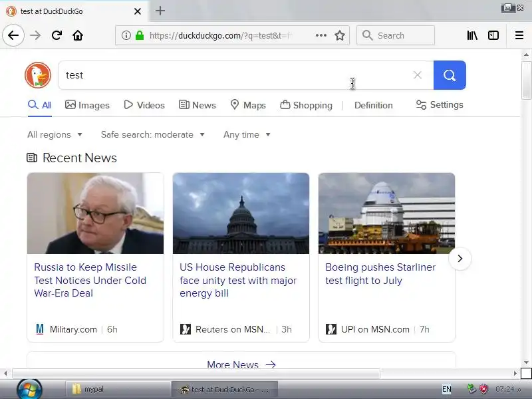532x399 pixels.
Task: Click the horizontal scrollbar right arrow
Action: pyautogui.click(x=515, y=374)
